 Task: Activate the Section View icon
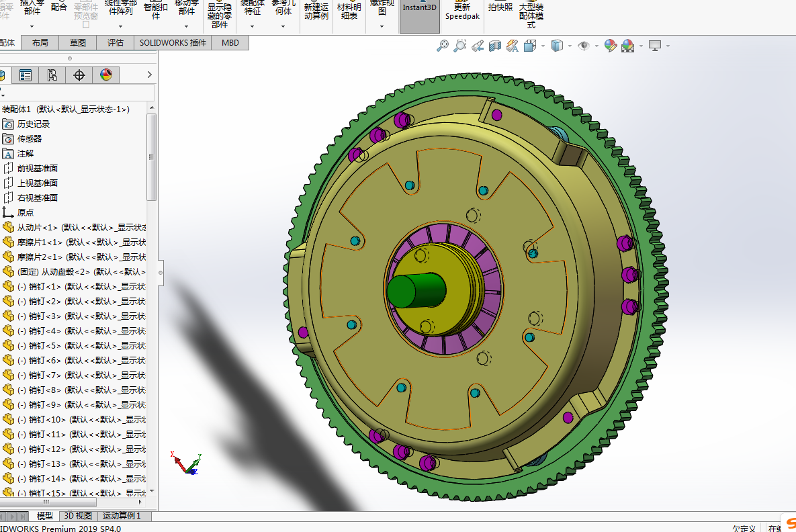pyautogui.click(x=495, y=46)
